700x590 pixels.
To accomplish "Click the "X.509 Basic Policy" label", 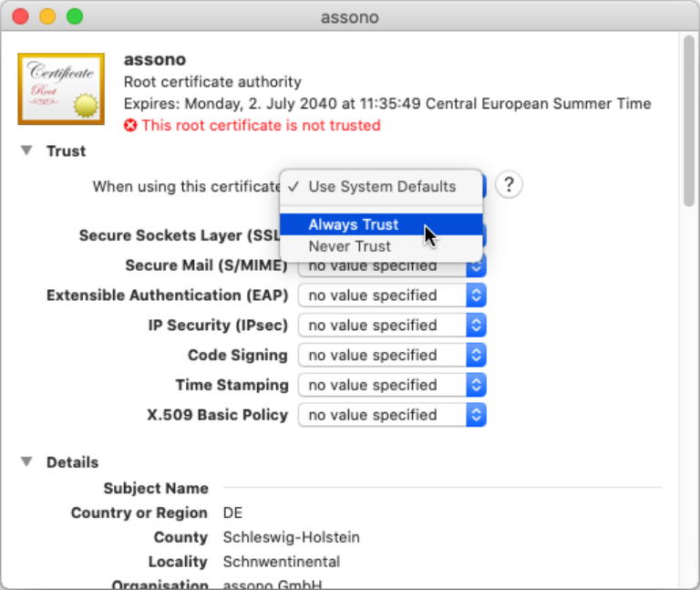I will (218, 415).
